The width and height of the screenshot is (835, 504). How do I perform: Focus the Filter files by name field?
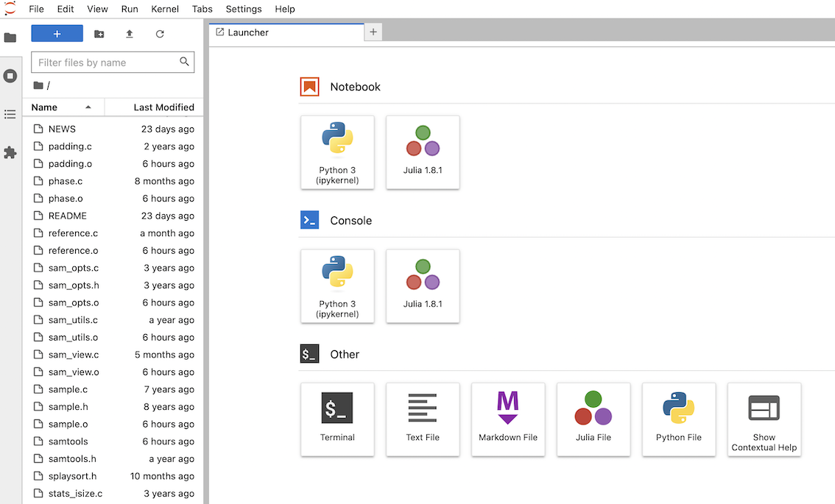113,63
